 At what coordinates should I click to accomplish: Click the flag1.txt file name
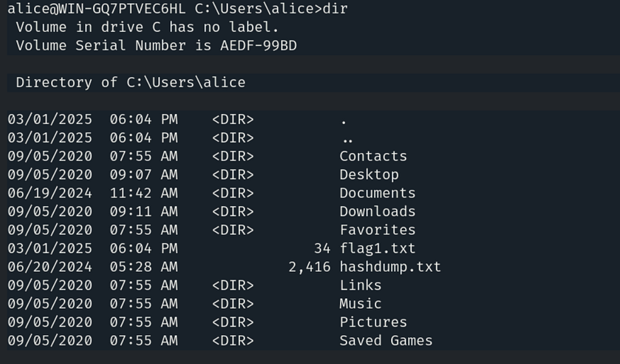[377, 249]
